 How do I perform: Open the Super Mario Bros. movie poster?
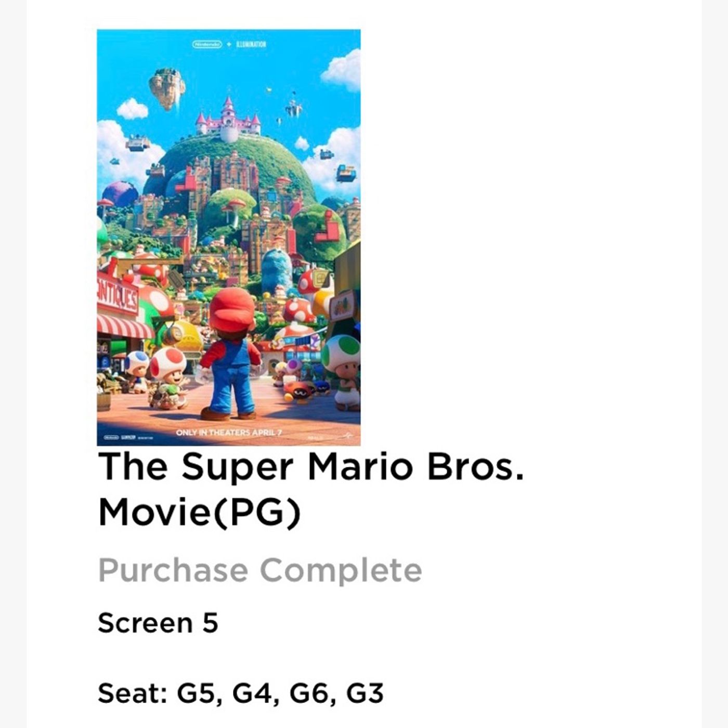pyautogui.click(x=228, y=237)
